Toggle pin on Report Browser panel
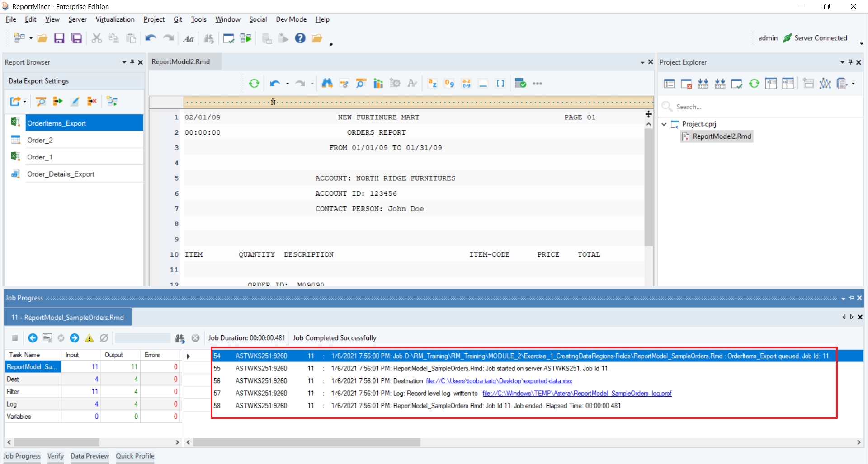Viewport: 868px width, 464px height. (x=132, y=62)
